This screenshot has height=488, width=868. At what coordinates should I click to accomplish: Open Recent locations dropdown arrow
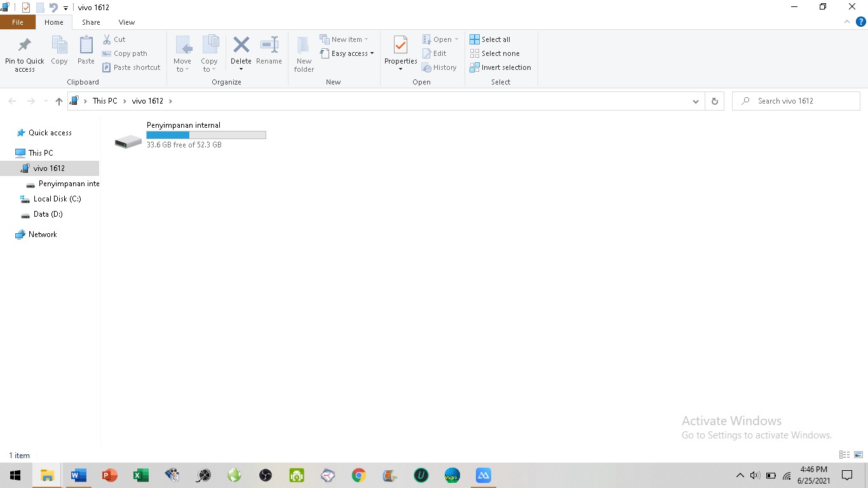(x=46, y=101)
